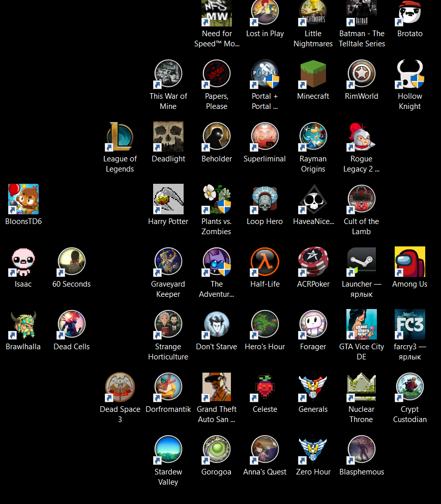Click the Rayman Origins shortcut
This screenshot has height=504, width=441.
click(313, 136)
